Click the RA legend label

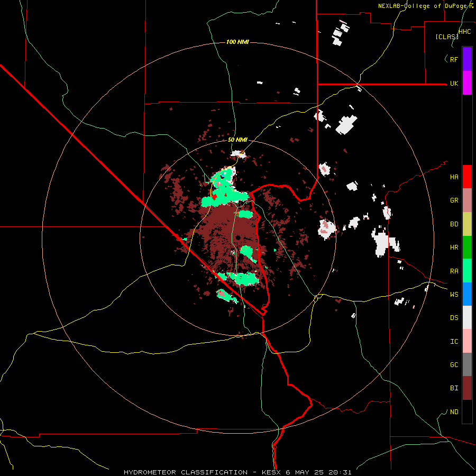(454, 271)
